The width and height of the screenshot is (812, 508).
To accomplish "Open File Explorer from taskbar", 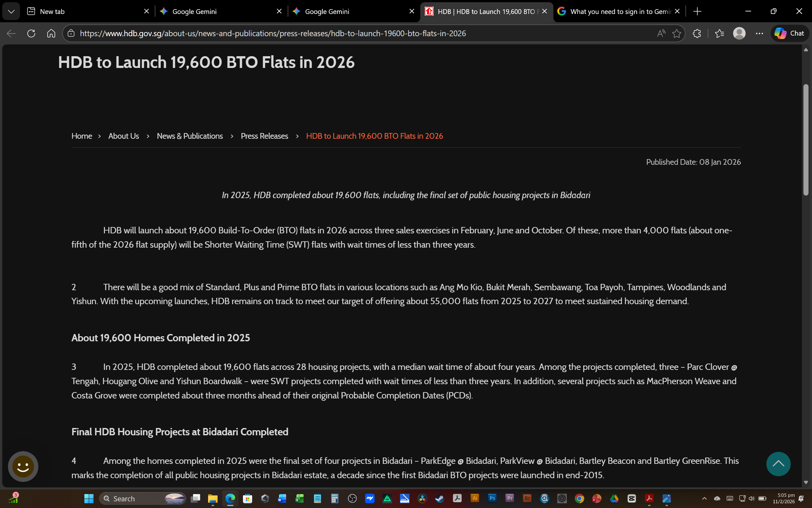I will point(213,498).
